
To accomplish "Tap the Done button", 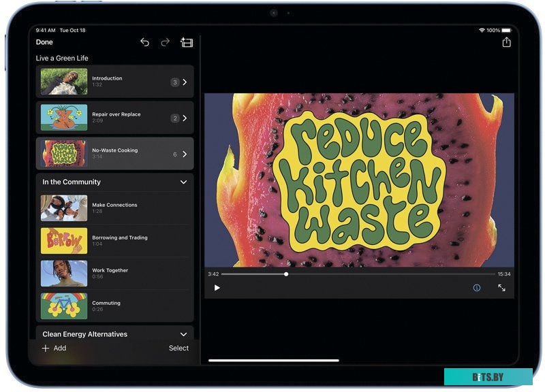I will tap(44, 42).
